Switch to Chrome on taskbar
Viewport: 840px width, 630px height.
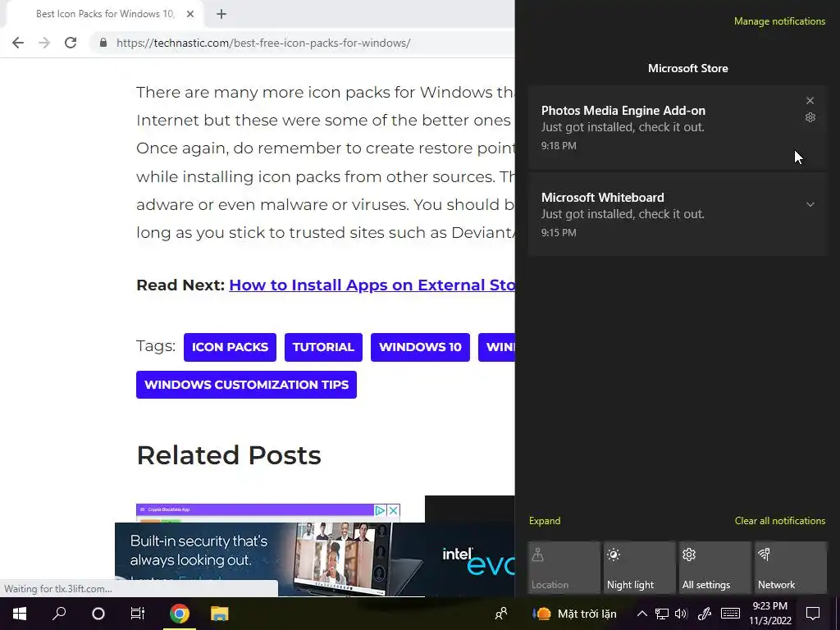click(x=180, y=614)
